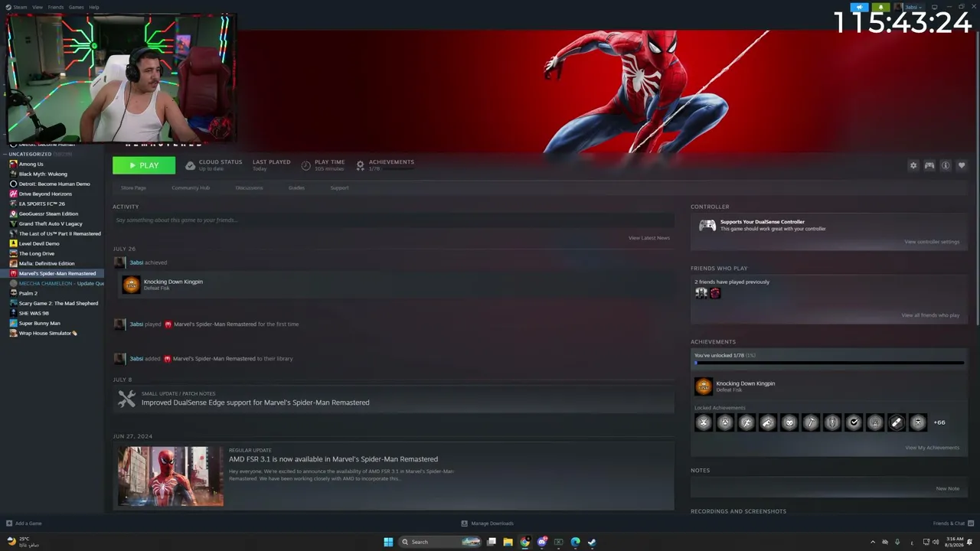The width and height of the screenshot is (980, 551).
Task: Open the Help menu
Action: (93, 7)
